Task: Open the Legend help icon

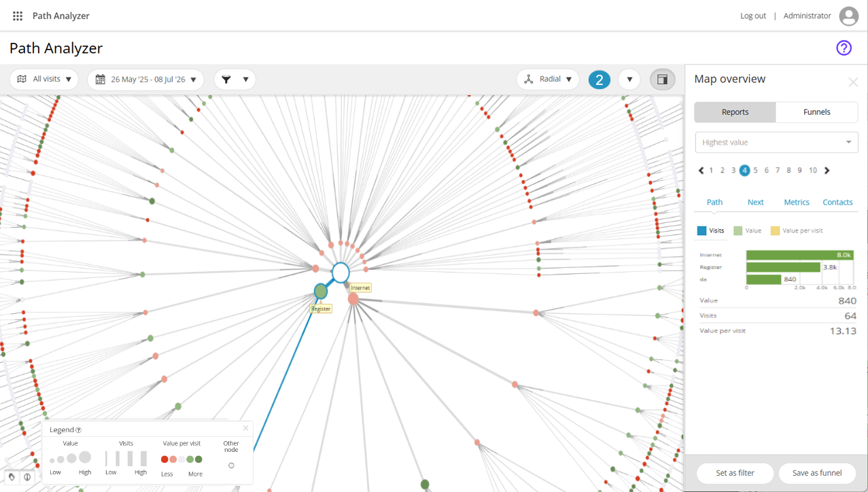Action: point(78,430)
